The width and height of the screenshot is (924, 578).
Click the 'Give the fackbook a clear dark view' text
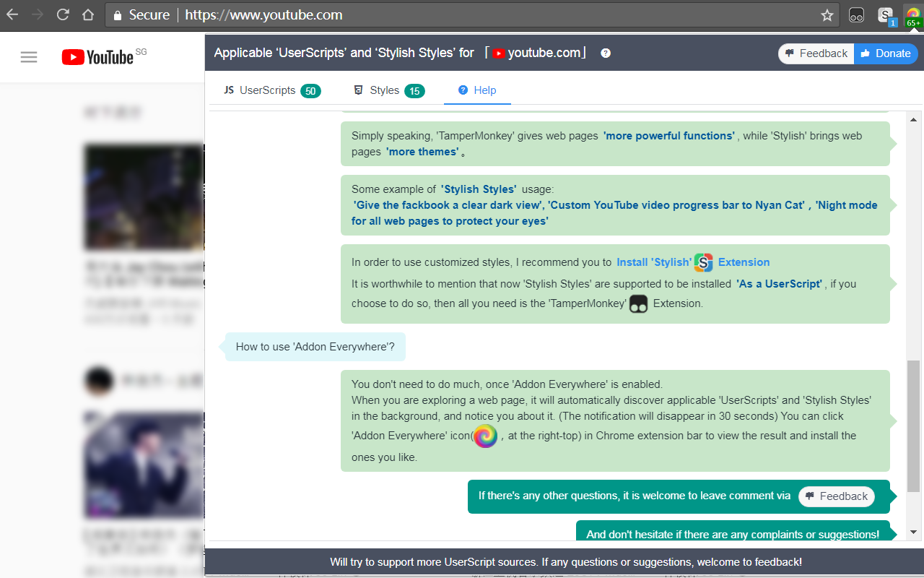(x=448, y=205)
